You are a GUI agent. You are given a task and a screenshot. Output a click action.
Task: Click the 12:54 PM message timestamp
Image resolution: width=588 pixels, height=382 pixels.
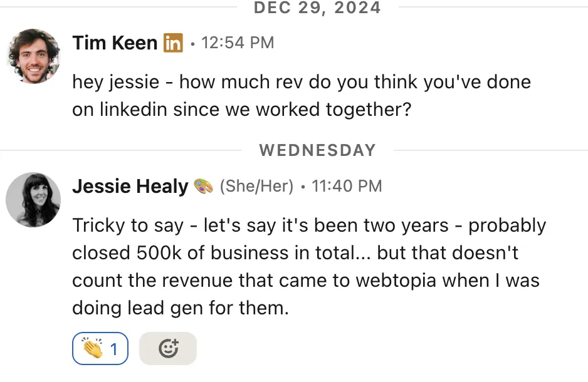pyautogui.click(x=238, y=43)
